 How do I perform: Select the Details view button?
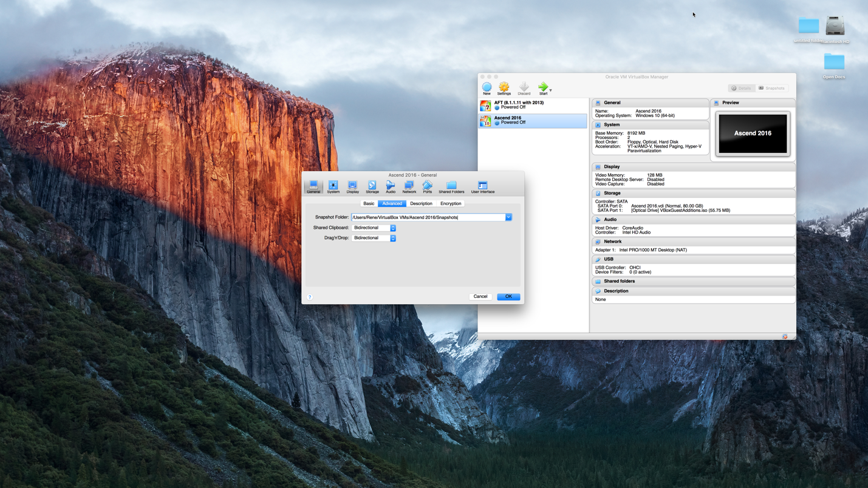click(742, 89)
